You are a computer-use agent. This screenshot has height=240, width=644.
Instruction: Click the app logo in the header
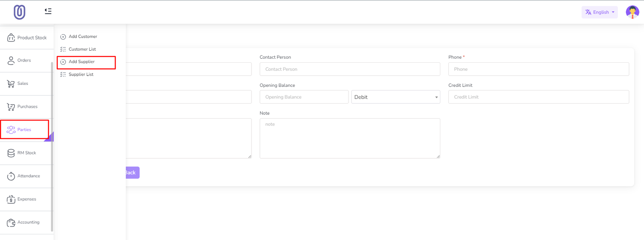coord(19,12)
